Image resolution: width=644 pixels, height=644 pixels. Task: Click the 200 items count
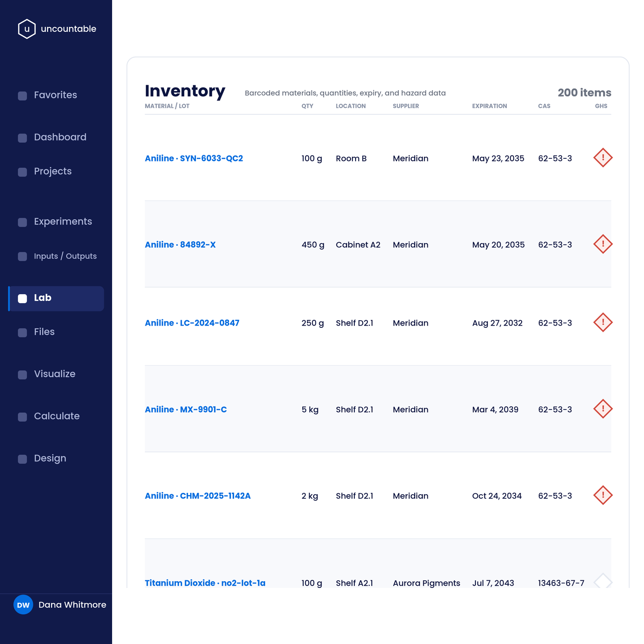pyautogui.click(x=584, y=92)
